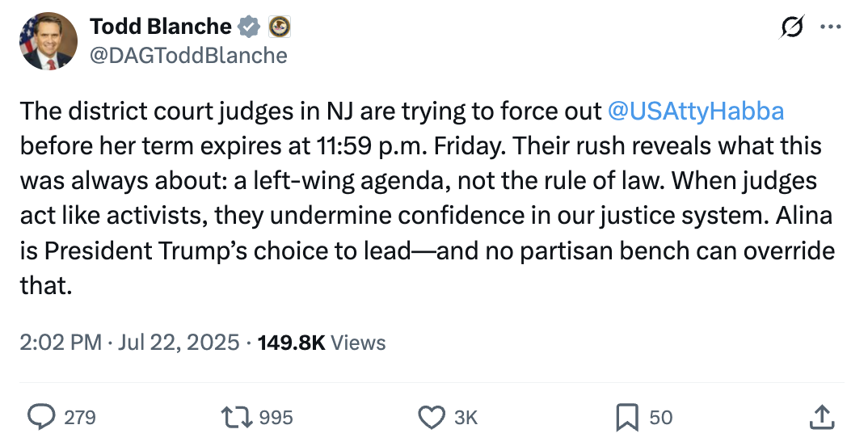
Task: Click the 3K likes count
Action: pos(466,418)
